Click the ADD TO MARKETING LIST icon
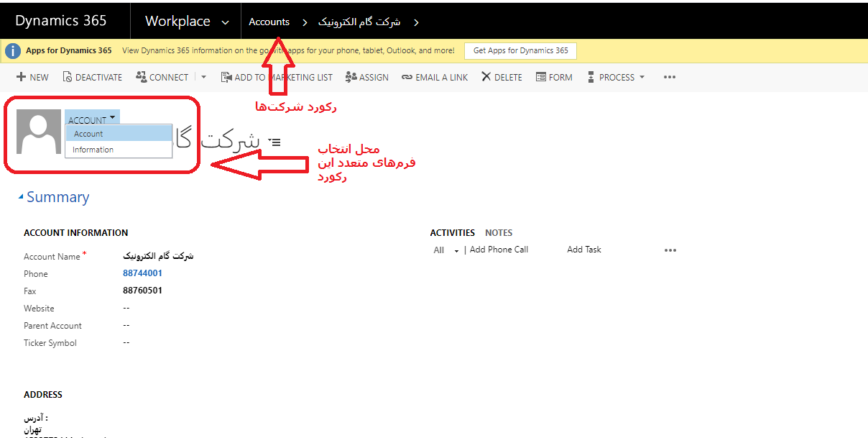 pos(226,77)
